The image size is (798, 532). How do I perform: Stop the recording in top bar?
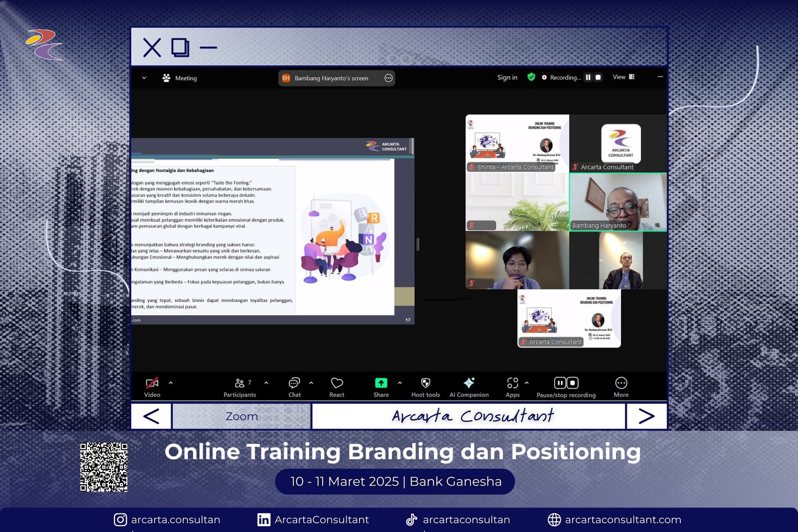pos(598,77)
